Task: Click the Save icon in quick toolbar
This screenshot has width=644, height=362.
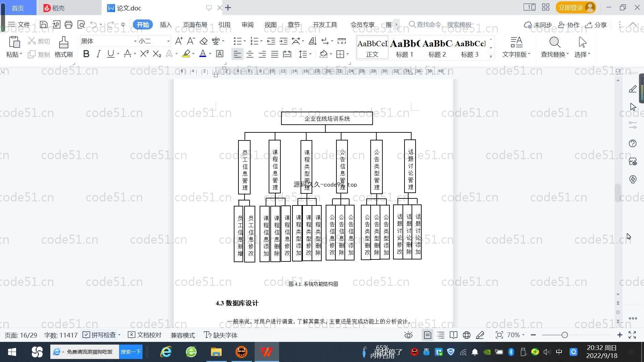Action: click(x=44, y=24)
